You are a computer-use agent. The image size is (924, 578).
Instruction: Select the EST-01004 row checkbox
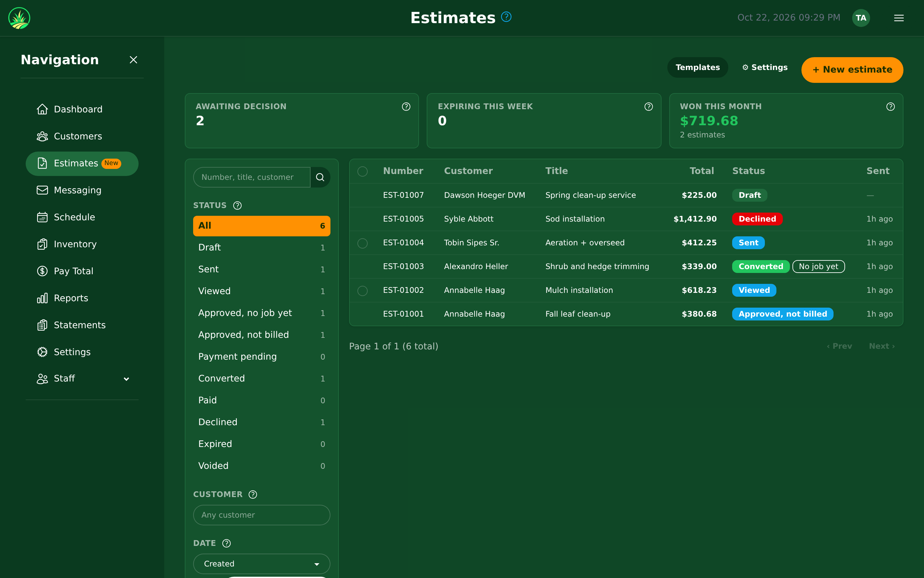click(362, 243)
